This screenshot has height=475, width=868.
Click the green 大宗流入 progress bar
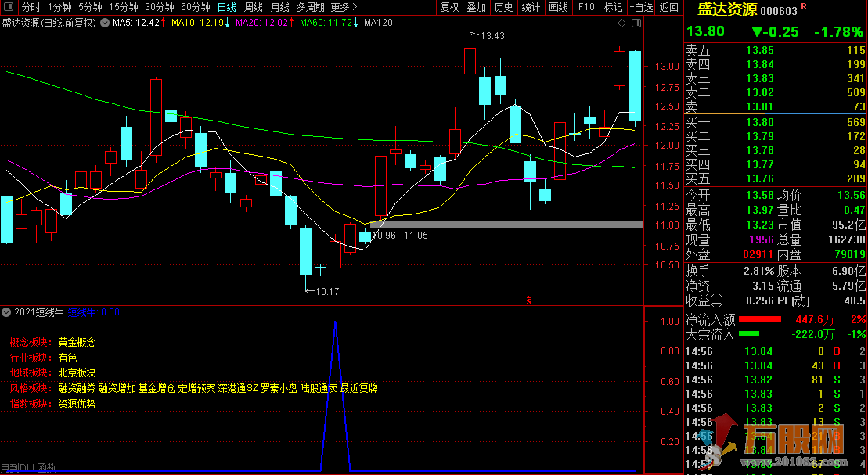[749, 334]
